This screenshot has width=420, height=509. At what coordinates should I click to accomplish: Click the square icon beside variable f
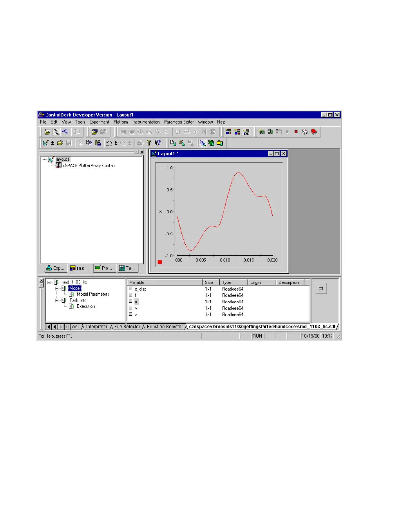click(x=130, y=295)
